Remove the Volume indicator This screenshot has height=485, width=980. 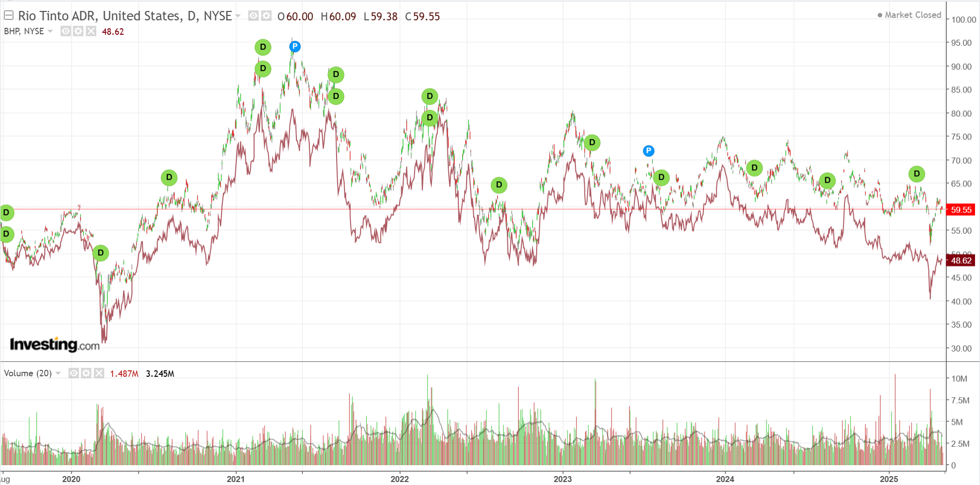(99, 373)
